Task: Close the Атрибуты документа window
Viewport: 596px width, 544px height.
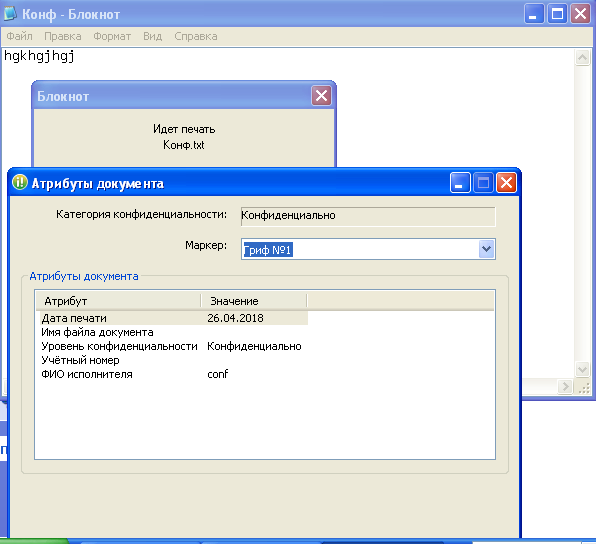Action: (507, 183)
